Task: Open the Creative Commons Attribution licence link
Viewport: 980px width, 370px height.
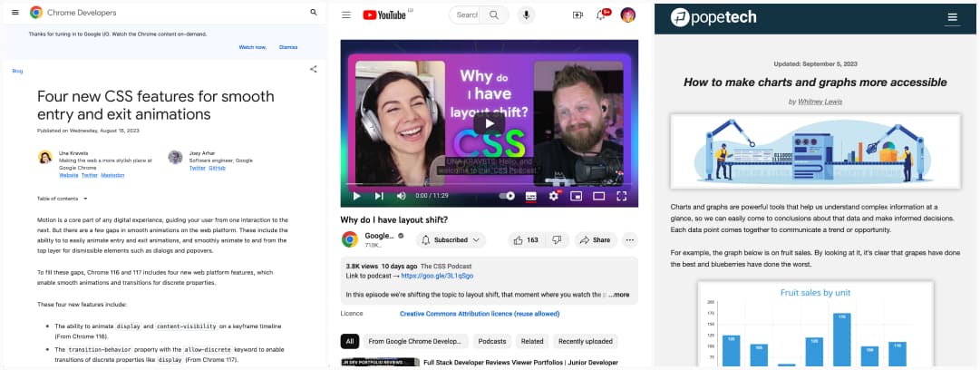Action: click(480, 314)
